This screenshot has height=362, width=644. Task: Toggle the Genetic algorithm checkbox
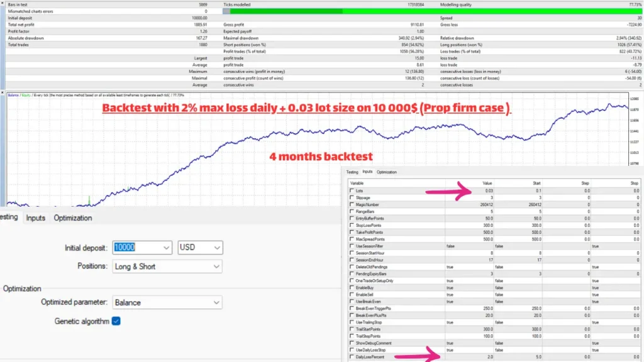point(116,321)
